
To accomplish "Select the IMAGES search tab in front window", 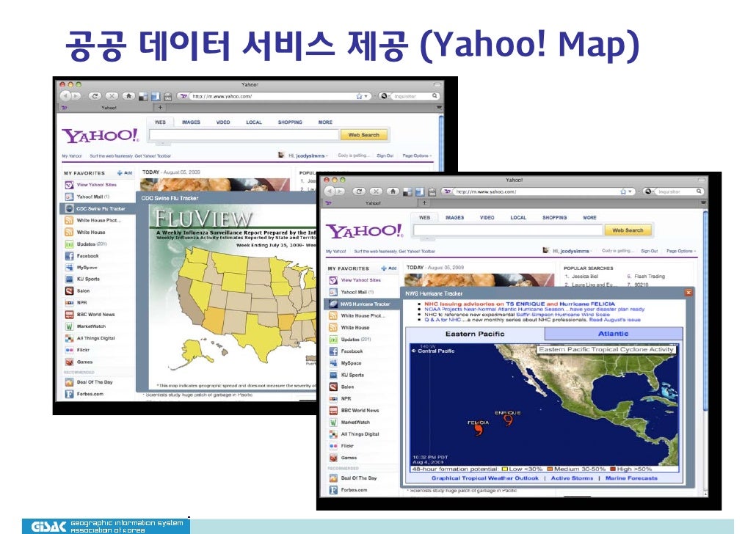I will [454, 218].
